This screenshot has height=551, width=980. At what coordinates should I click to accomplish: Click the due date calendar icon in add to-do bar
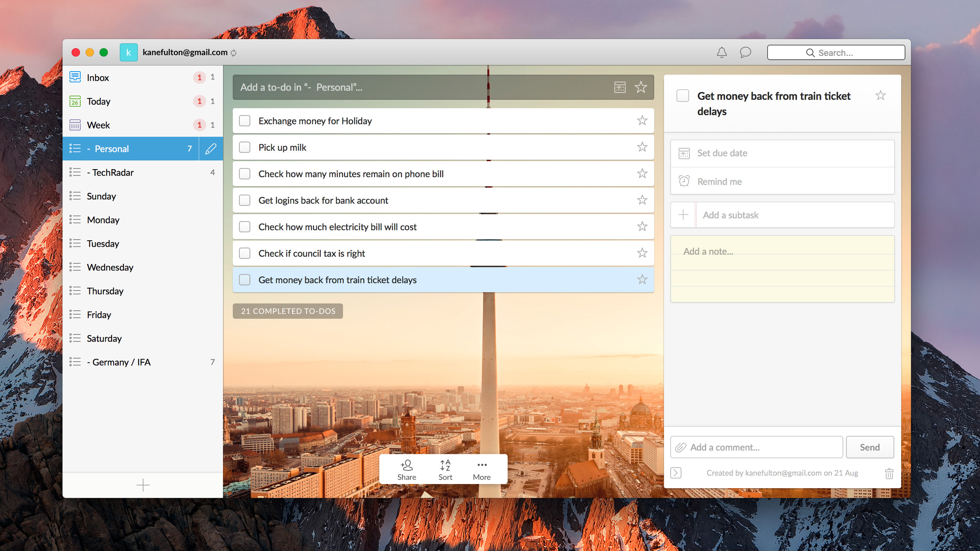pyautogui.click(x=620, y=87)
